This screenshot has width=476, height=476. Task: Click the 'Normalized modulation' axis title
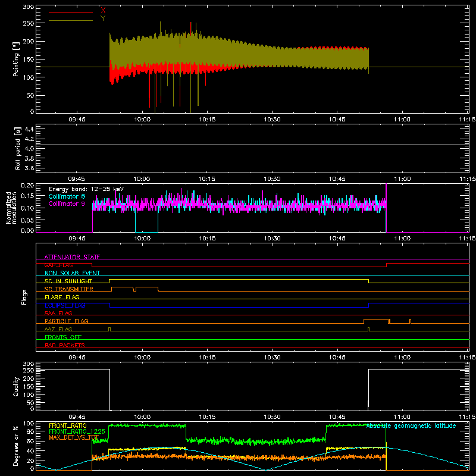point(12,208)
